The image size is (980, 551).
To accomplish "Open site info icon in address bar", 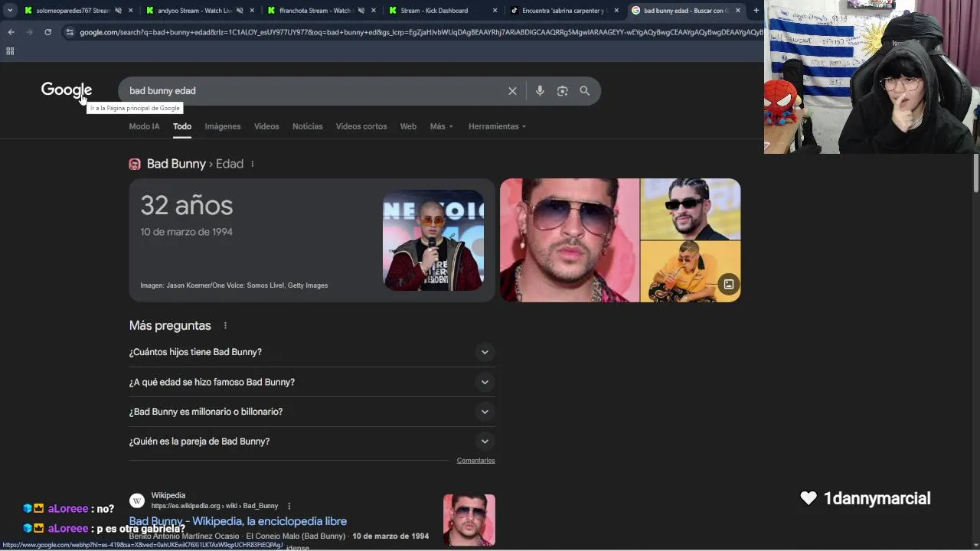I will 70,32.
